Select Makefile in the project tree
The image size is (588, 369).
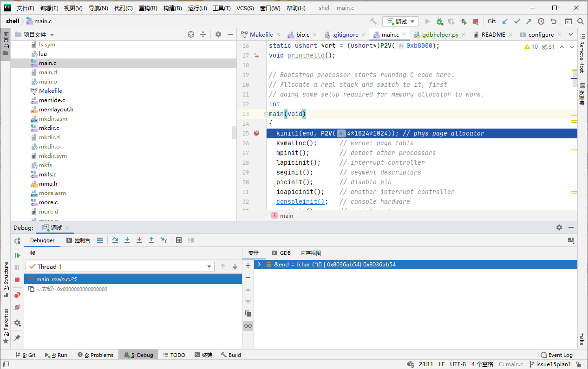pos(50,91)
